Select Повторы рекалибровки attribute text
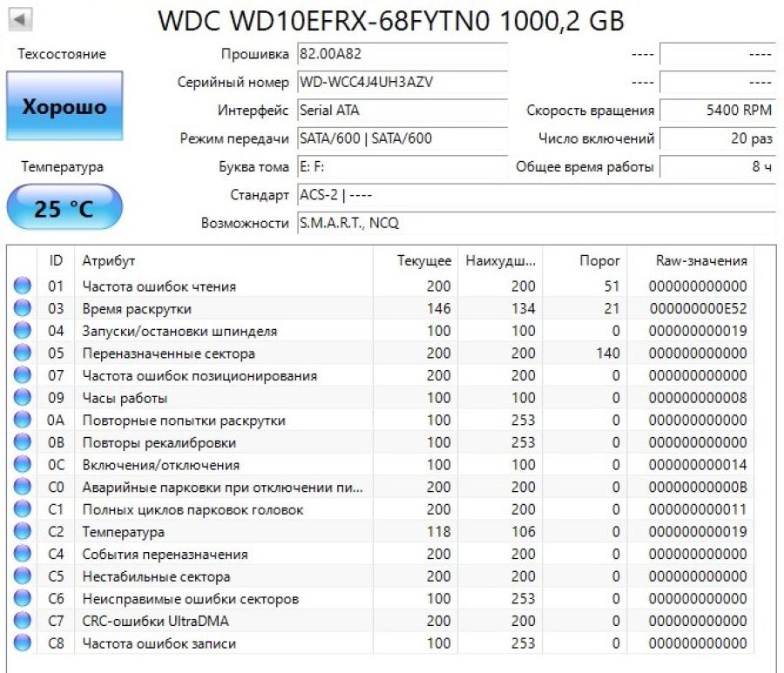 coord(159,442)
